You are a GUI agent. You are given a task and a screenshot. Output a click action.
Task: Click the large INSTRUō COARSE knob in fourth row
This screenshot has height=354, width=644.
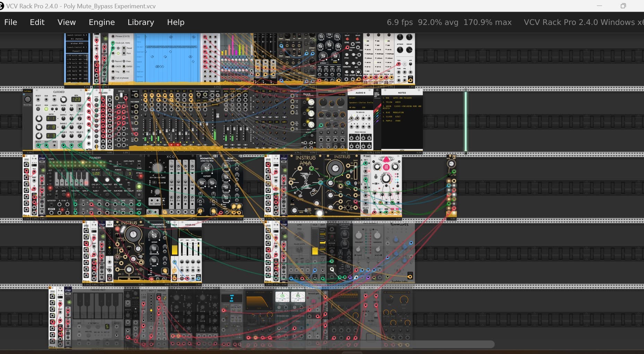[133, 234]
